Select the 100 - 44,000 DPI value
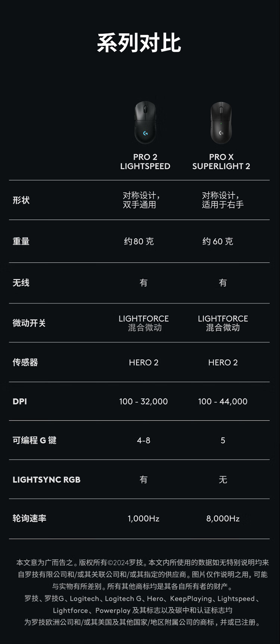Image resolution: width=280 pixels, height=644 pixels. pos(223,401)
